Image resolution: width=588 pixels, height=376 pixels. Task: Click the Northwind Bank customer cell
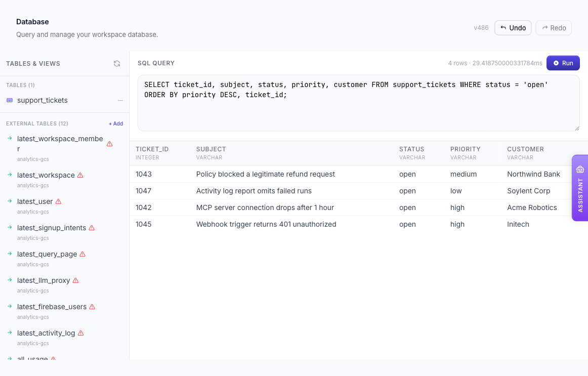click(x=534, y=174)
